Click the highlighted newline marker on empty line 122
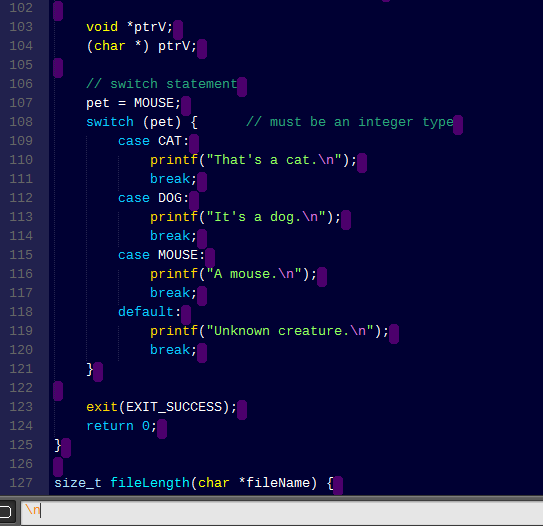This screenshot has height=526, width=543. [x=58, y=391]
